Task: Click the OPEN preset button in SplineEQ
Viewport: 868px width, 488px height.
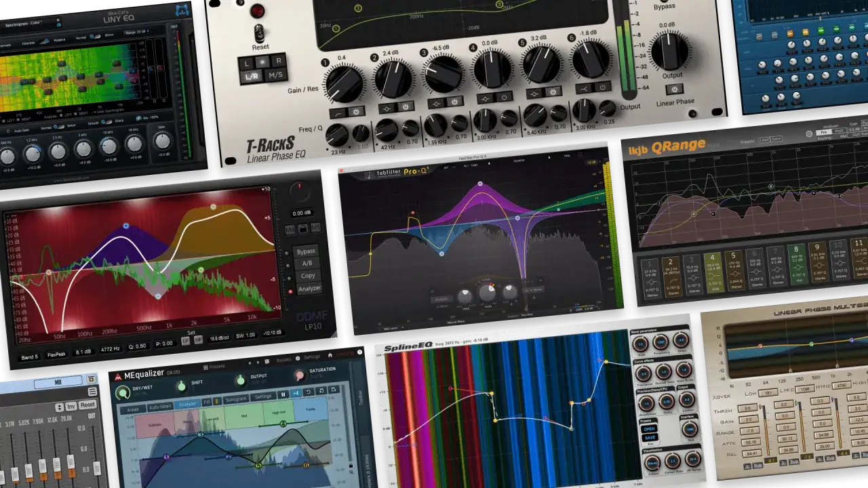Action: tap(650, 428)
